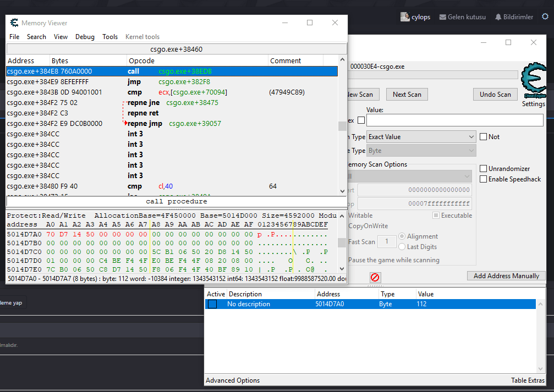
Task: Click the Description column header in address list
Action: point(270,294)
